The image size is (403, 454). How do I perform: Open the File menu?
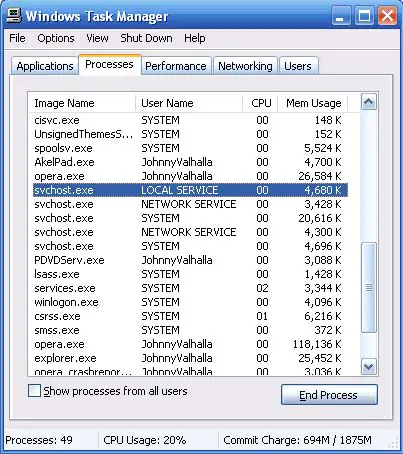(17, 38)
